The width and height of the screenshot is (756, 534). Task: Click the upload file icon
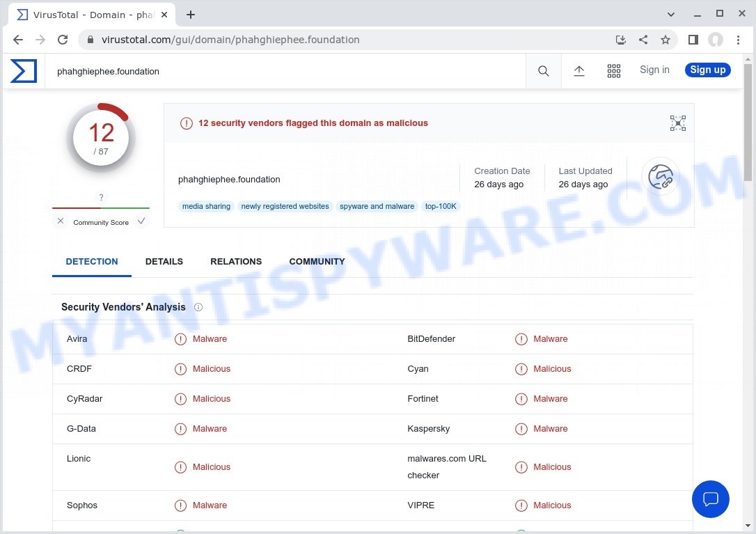coord(579,71)
